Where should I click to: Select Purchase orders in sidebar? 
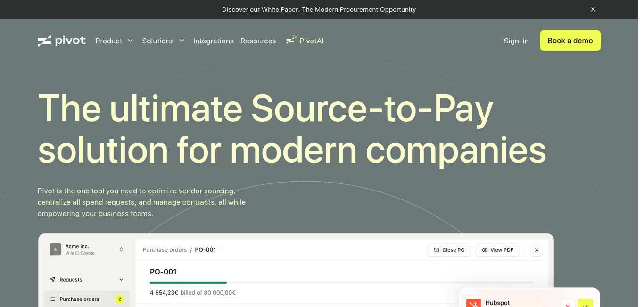87,299
